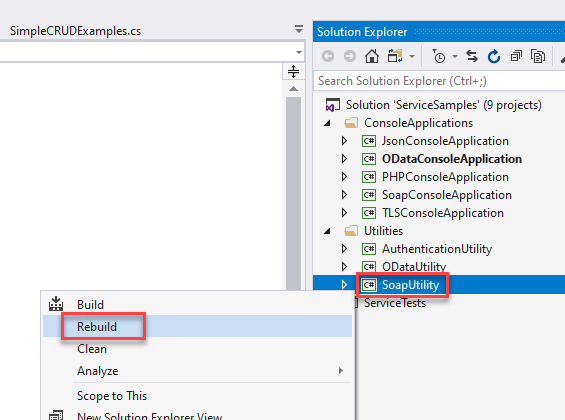Focus the Search Solution Explorer input field
The width and height of the screenshot is (565, 420).
[x=440, y=81]
